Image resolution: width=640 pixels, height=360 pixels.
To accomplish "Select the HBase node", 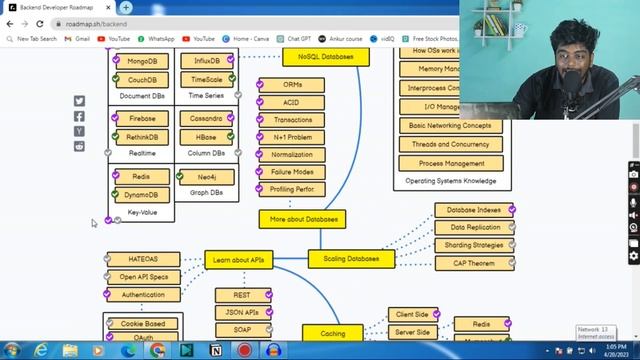I will click(x=206, y=138).
